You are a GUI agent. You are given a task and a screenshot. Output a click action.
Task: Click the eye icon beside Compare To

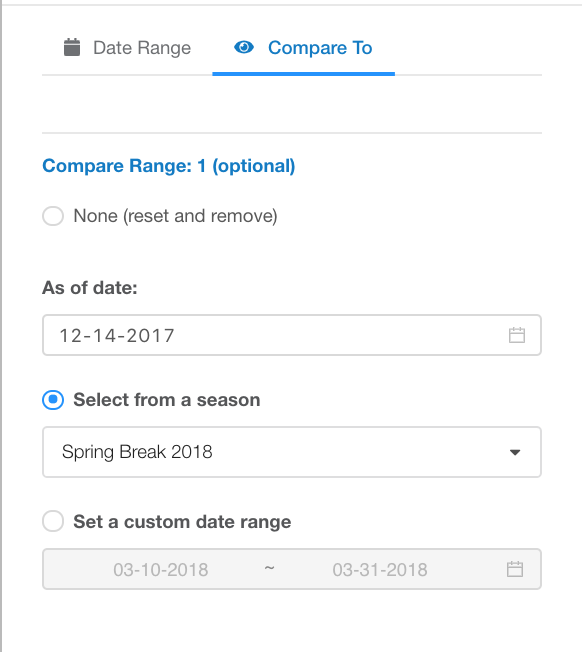coord(244,47)
